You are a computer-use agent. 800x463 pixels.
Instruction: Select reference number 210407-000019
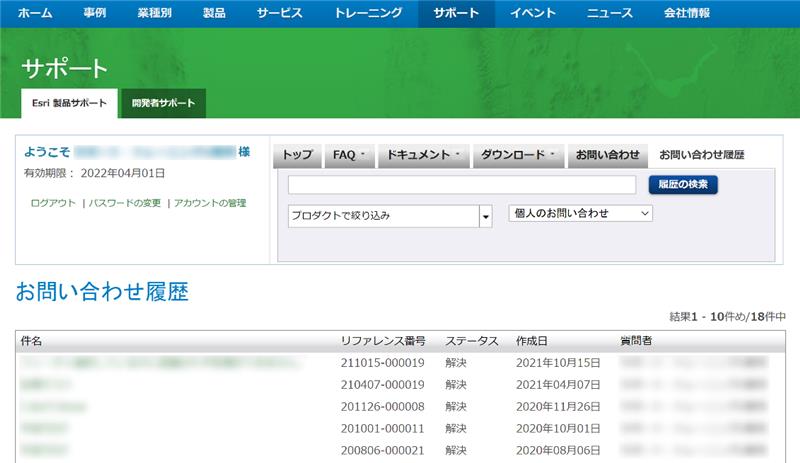click(383, 385)
